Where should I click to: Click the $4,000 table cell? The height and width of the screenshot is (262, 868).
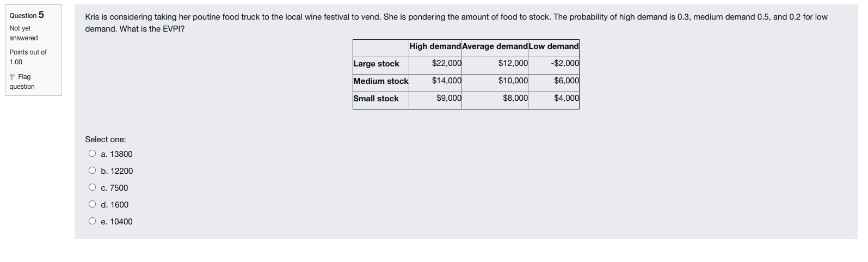566,98
